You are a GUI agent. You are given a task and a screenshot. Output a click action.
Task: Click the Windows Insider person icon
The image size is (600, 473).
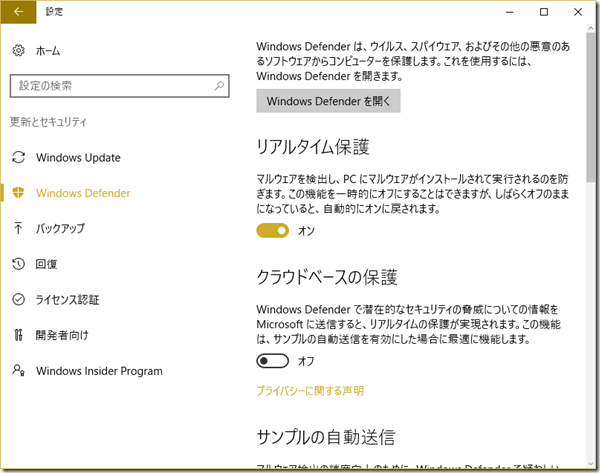[18, 370]
